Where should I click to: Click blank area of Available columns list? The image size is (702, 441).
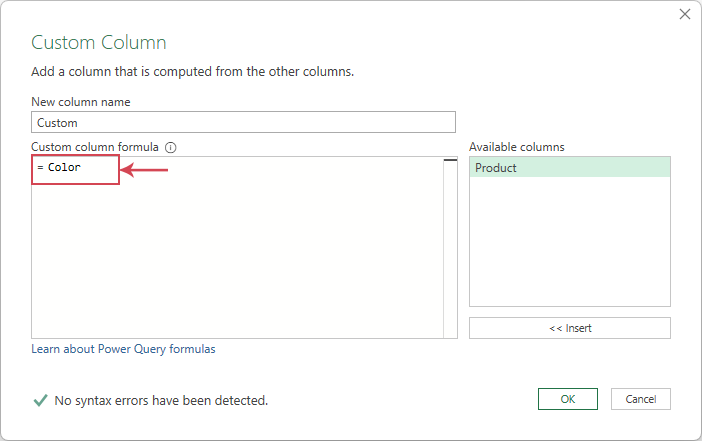569,250
